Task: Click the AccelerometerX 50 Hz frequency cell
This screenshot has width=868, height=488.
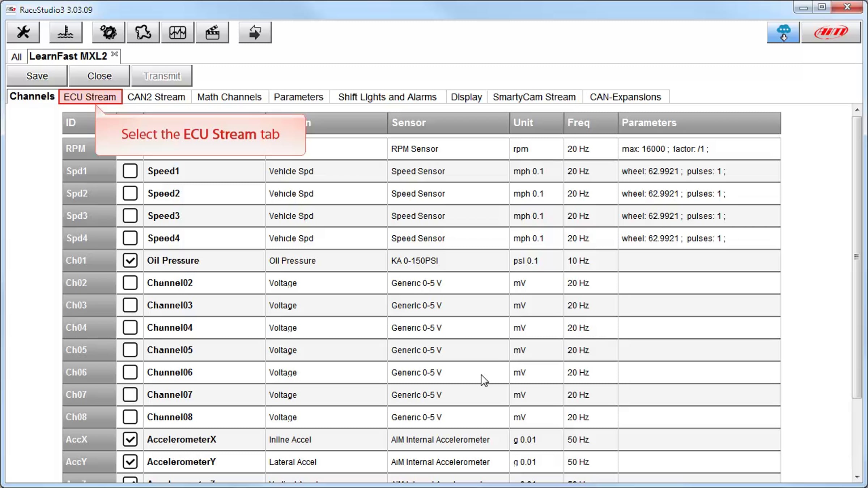Action: click(591, 440)
